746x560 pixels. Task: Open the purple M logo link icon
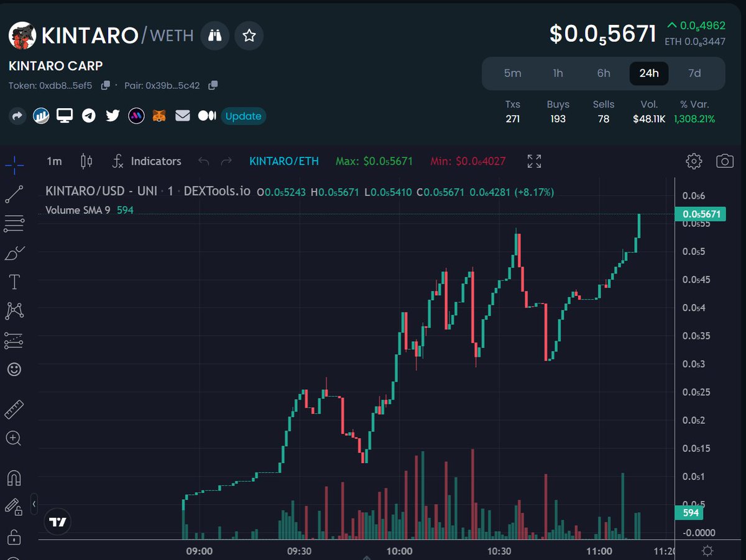point(136,116)
